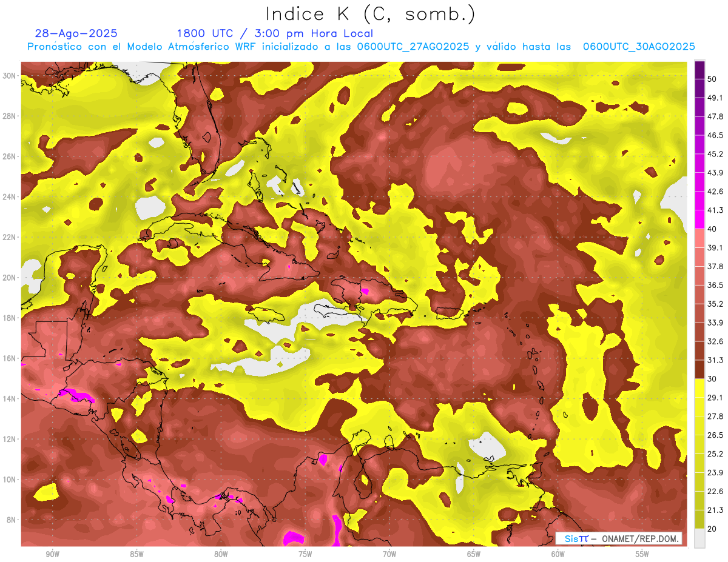Screen dimensions: 728x562
Task: Click the date label "28-Ago-2025"
Action: point(76,33)
